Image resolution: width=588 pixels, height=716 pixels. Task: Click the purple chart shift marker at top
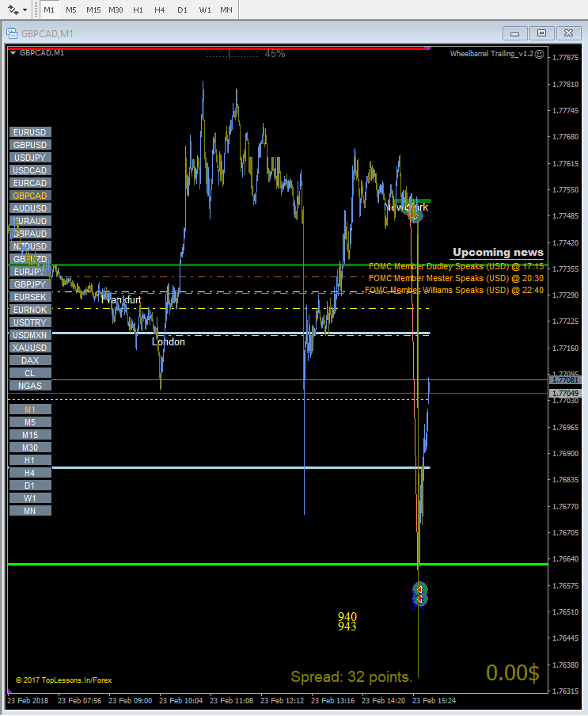click(x=427, y=48)
